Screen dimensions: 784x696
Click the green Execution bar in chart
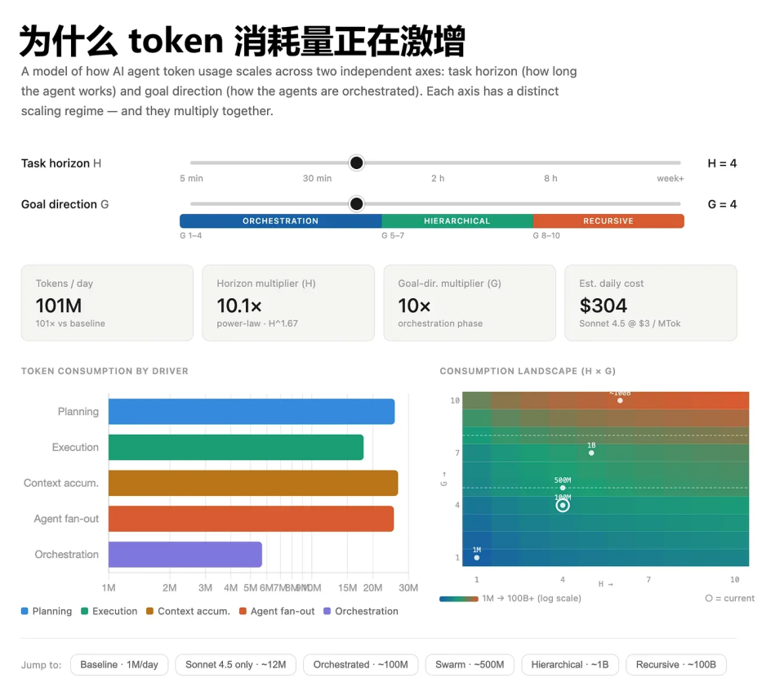236,447
